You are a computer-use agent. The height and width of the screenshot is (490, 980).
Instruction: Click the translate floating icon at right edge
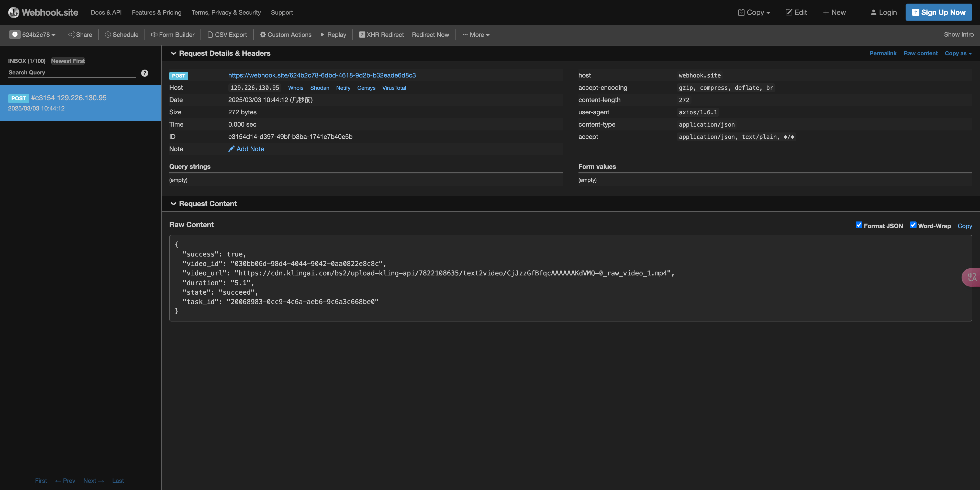972,277
